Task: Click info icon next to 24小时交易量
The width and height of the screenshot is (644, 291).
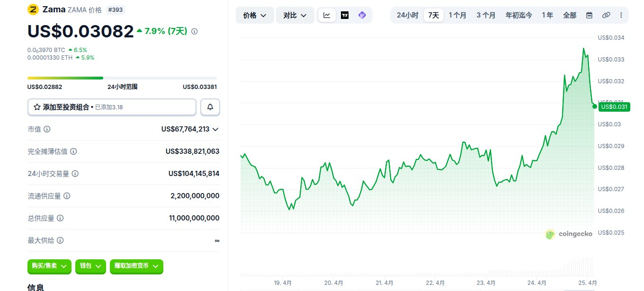Action: coord(75,174)
